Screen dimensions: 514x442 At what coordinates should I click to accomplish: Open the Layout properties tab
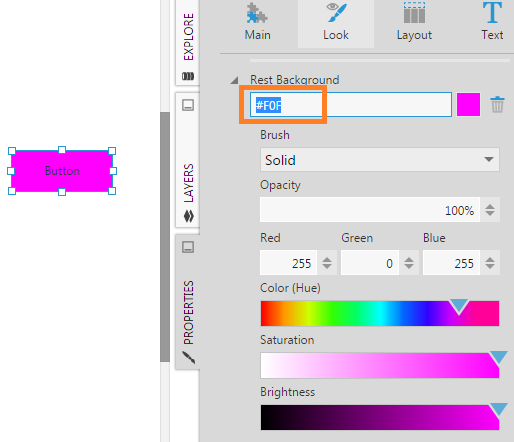414,22
